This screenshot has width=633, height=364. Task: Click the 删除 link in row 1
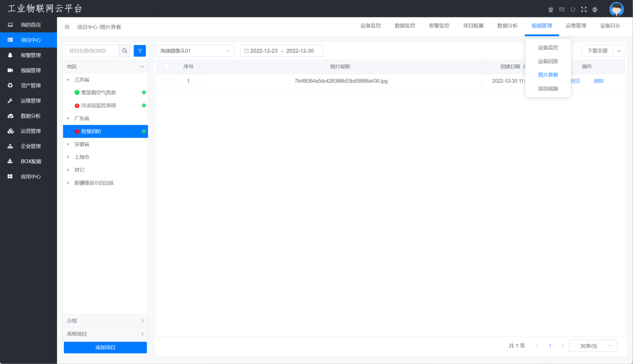[x=598, y=81]
